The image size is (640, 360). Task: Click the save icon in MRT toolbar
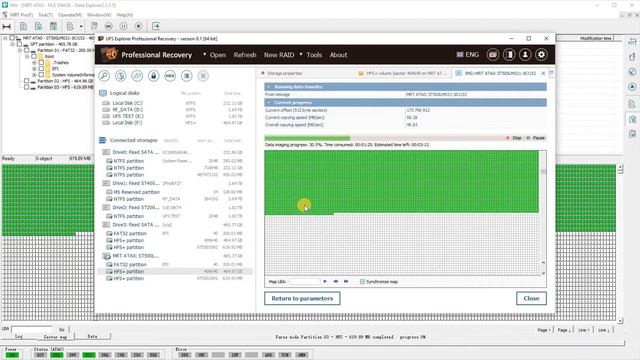coord(53,27)
